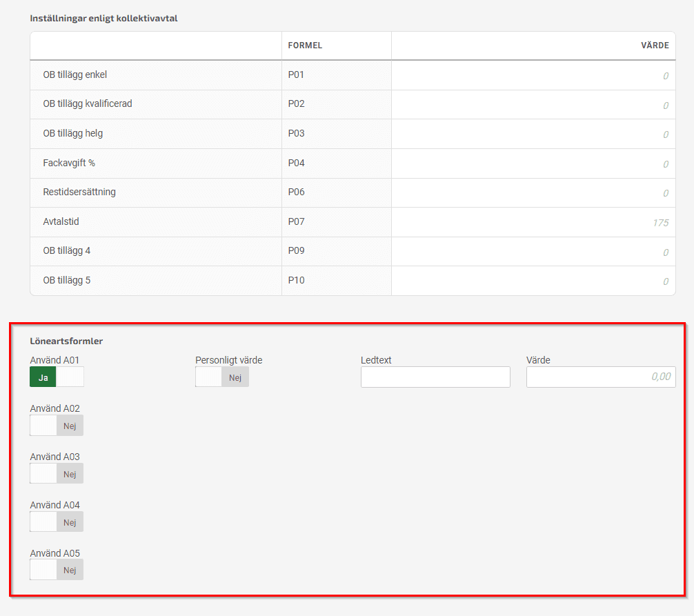Toggle the Använd A01 switch
Screen dimensions: 694x616
pyautogui.click(x=57, y=377)
